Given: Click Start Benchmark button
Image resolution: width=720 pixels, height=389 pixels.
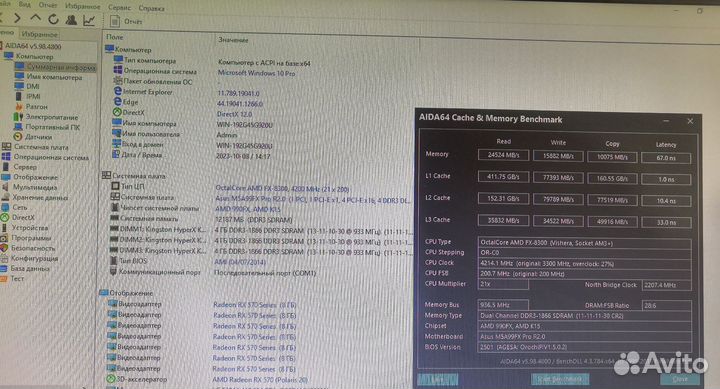Looking at the screenshot, I should click(x=560, y=379).
